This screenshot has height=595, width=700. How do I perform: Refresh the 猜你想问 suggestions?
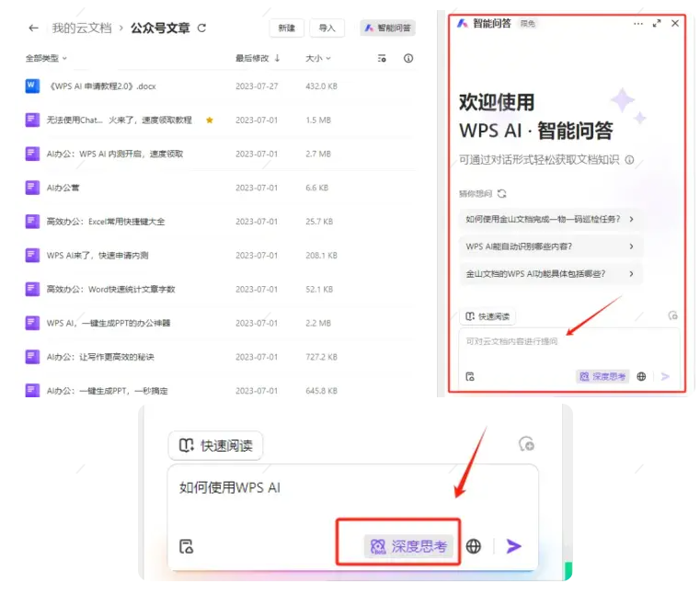(502, 193)
